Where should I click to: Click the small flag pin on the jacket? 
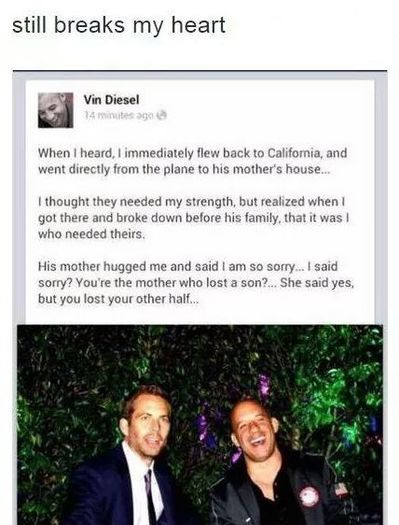[341, 489]
